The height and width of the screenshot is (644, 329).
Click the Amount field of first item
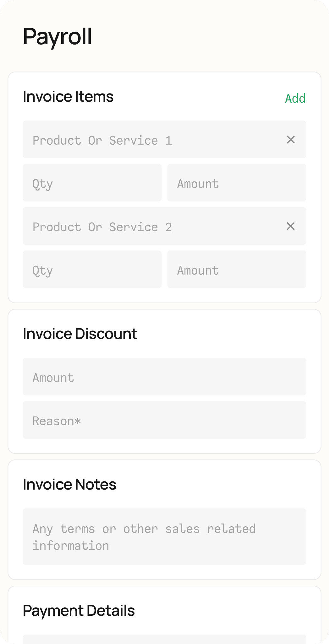pyautogui.click(x=237, y=183)
